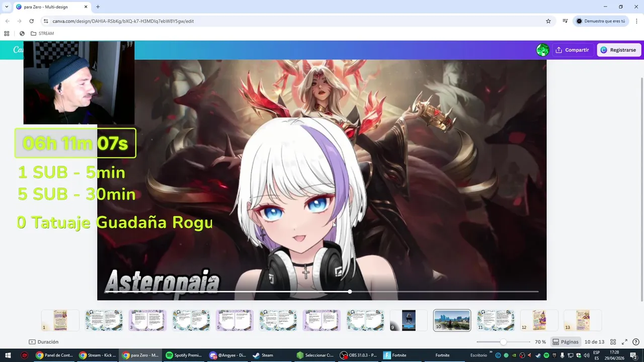Select page 2 thumbnail
Image resolution: width=644 pixels, height=362 pixels.
coord(104,320)
